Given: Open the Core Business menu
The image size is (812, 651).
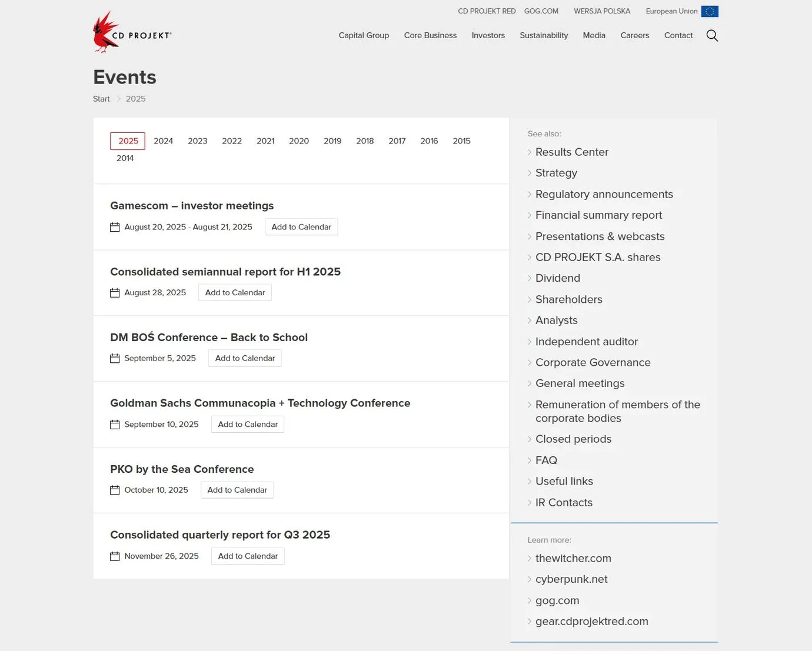Looking at the screenshot, I should [x=430, y=35].
